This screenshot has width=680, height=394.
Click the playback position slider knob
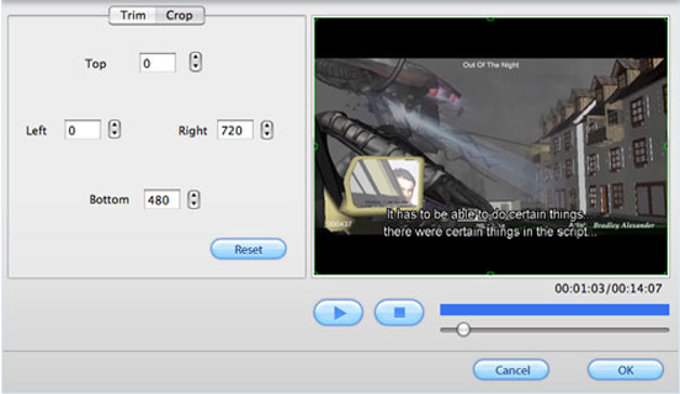[x=463, y=329]
